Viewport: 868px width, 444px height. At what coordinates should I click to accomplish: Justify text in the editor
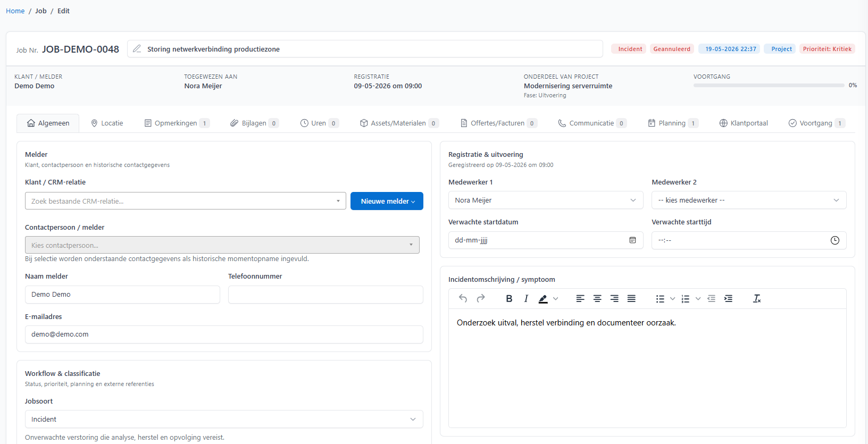click(631, 299)
